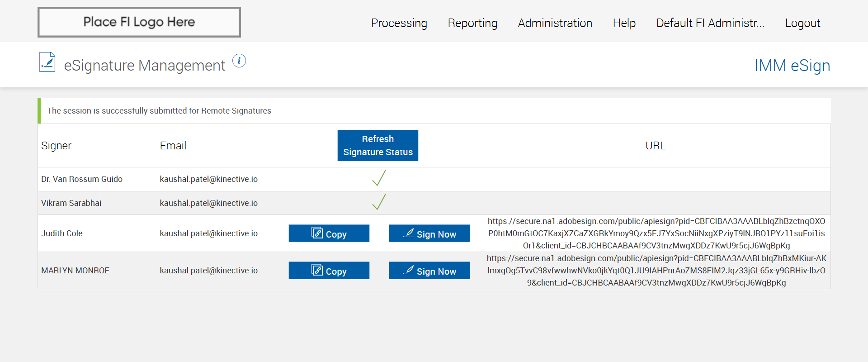Open Default FI Administrator user menu
This screenshot has height=362, width=868.
click(710, 23)
